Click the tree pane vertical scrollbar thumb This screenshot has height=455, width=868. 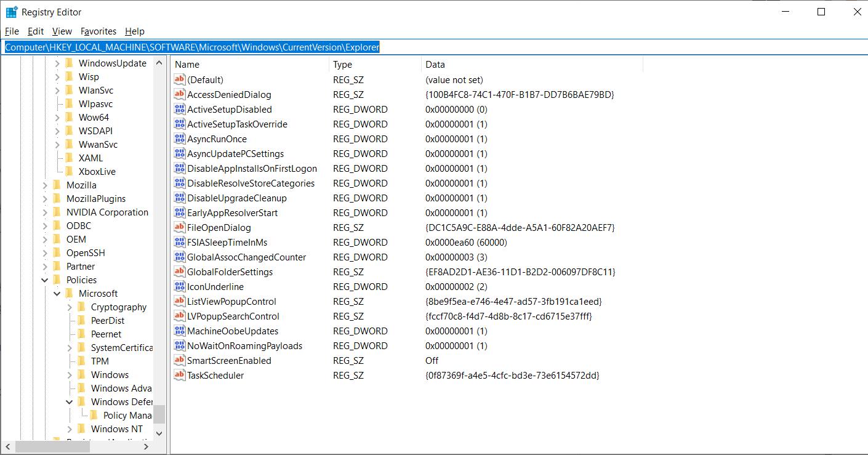159,414
